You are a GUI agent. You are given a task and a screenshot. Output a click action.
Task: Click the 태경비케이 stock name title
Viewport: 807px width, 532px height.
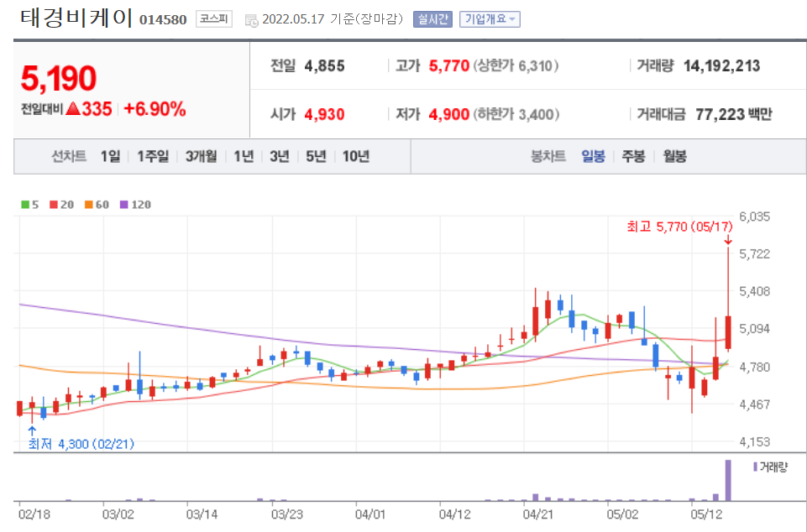[x=76, y=18]
